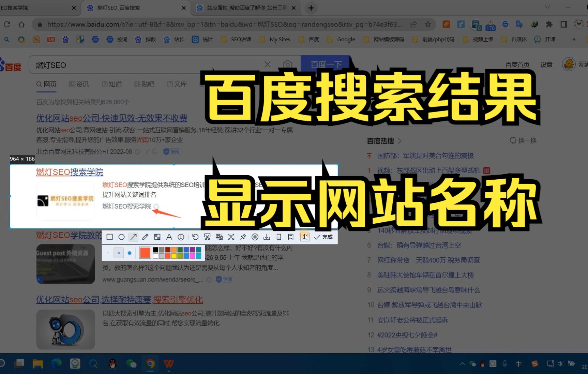
Task: Select the text annotation tool
Action: click(169, 237)
